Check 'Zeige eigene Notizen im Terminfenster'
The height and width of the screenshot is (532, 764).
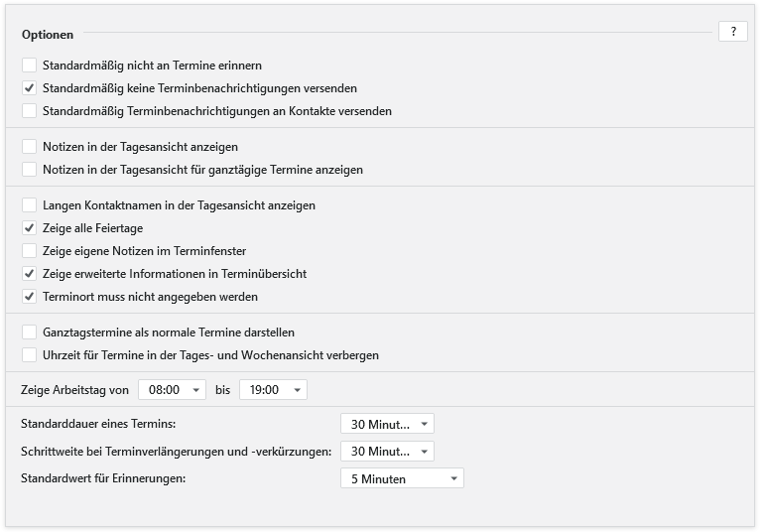point(30,251)
